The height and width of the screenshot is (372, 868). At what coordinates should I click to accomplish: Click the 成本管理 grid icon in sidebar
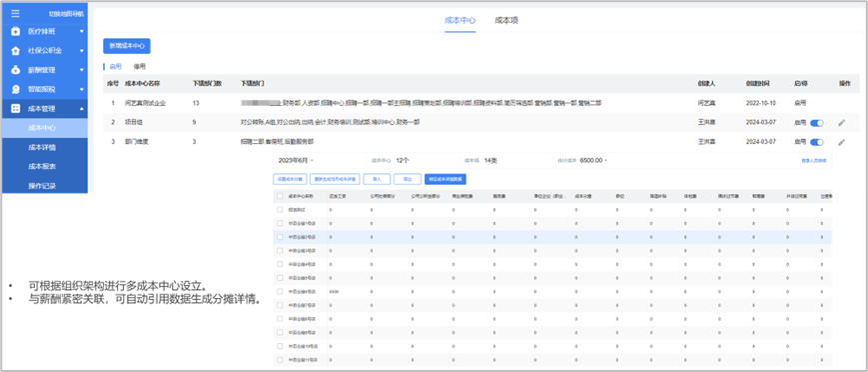[x=16, y=109]
